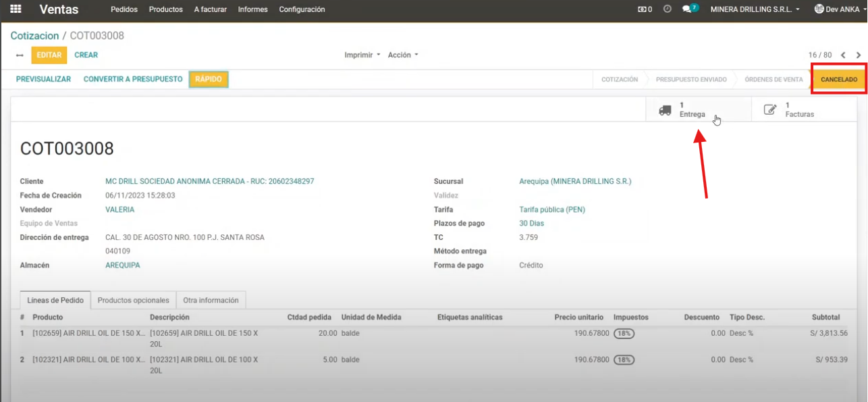The height and width of the screenshot is (402, 868).
Task: Open the MC DRILL customer link
Action: point(209,182)
